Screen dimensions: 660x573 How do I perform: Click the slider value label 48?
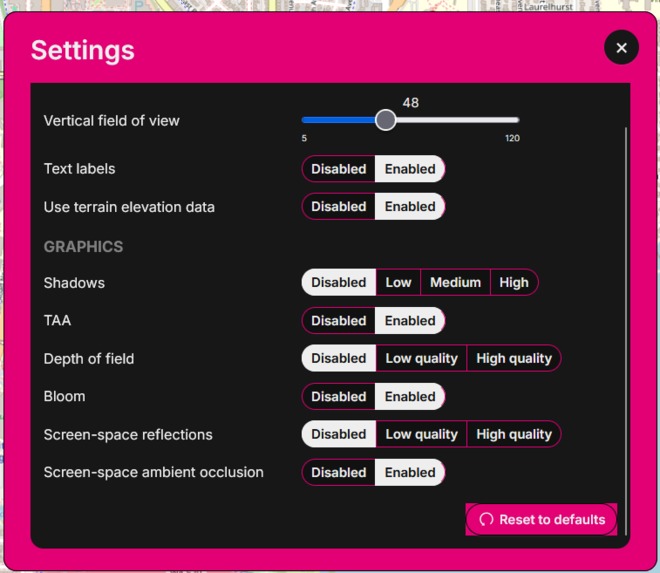click(x=410, y=103)
